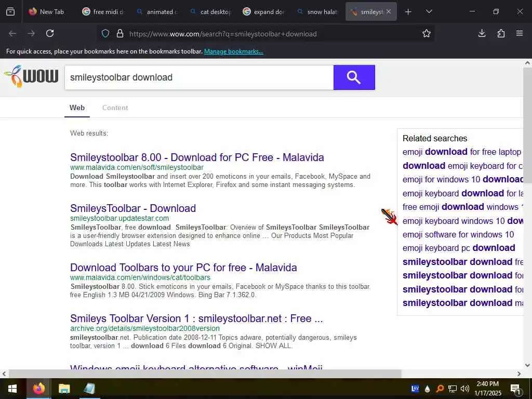
Task: Click the smileystoolbar.updatestar.com URL text
Action: pos(119,218)
